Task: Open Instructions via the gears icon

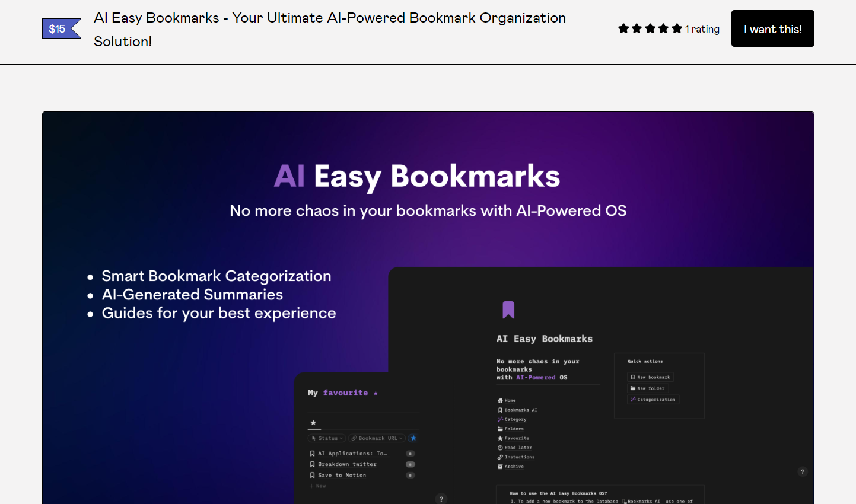Action: click(x=500, y=457)
